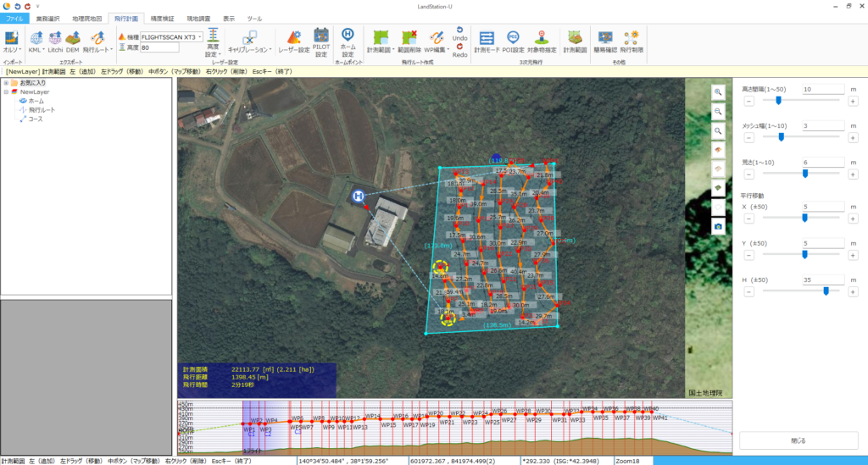The width and height of the screenshot is (868, 465).
Task: Open the ファイル menu tab
Action: (x=15, y=18)
